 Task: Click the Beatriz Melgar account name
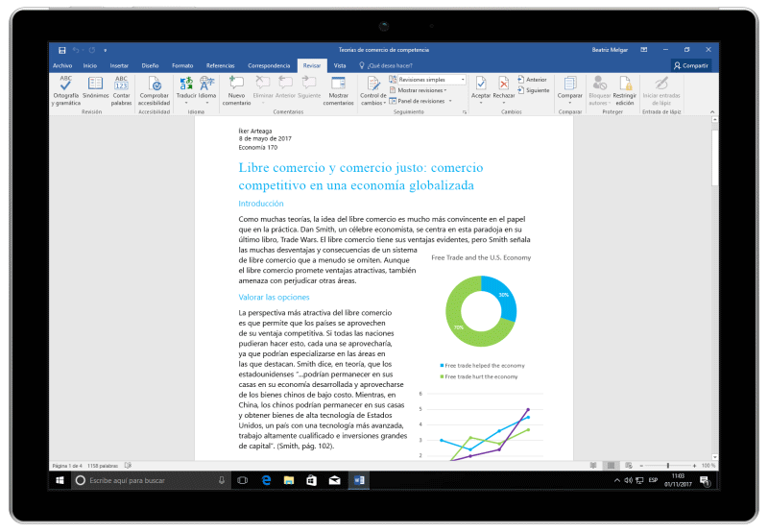pos(610,50)
